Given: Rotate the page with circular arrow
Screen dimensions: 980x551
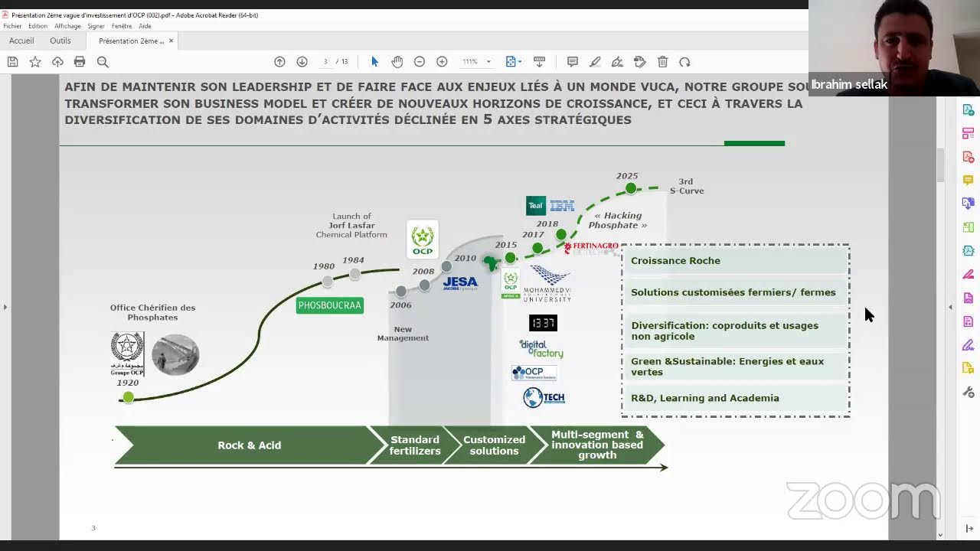Looking at the screenshot, I should tap(684, 62).
